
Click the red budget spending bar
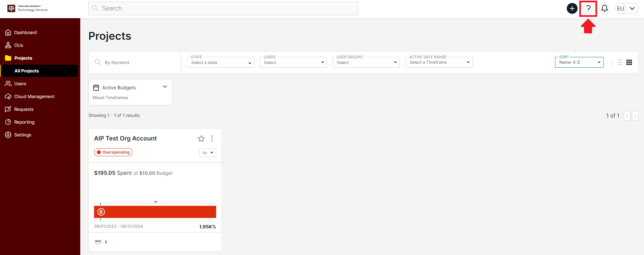pyautogui.click(x=155, y=212)
